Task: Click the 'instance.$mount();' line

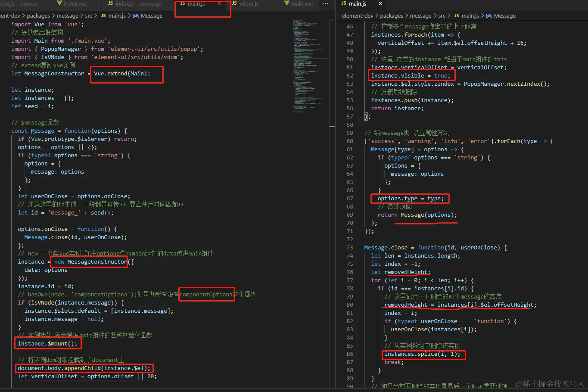Action: pyautogui.click(x=47, y=343)
